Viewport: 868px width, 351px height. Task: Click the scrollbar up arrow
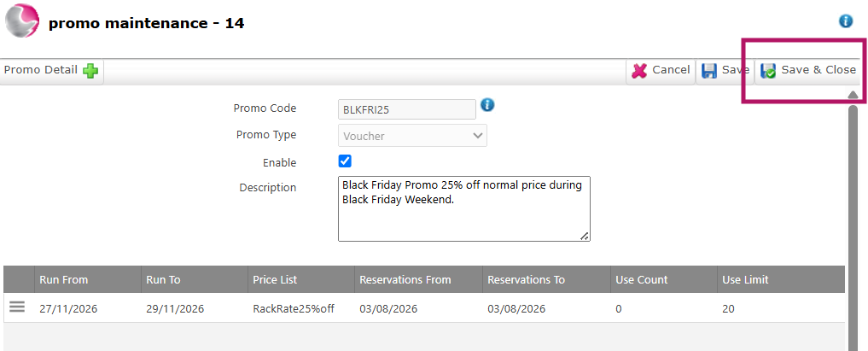(853, 96)
